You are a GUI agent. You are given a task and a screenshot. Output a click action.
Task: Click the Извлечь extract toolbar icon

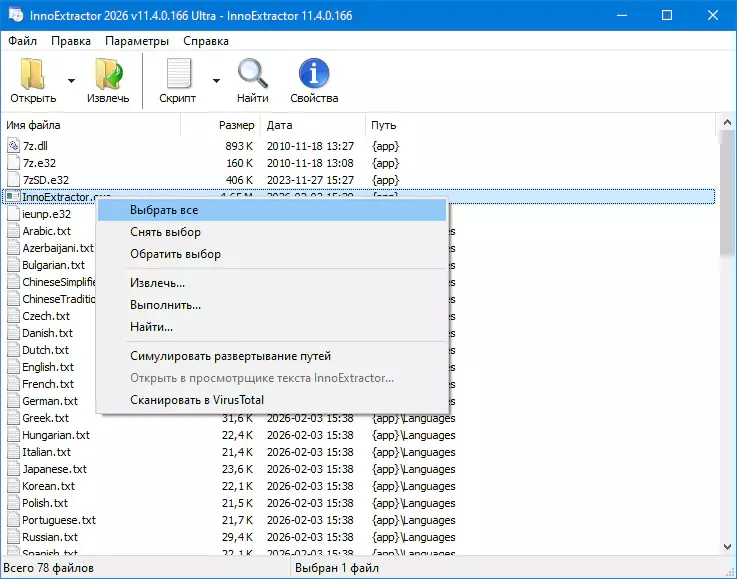[x=107, y=74]
